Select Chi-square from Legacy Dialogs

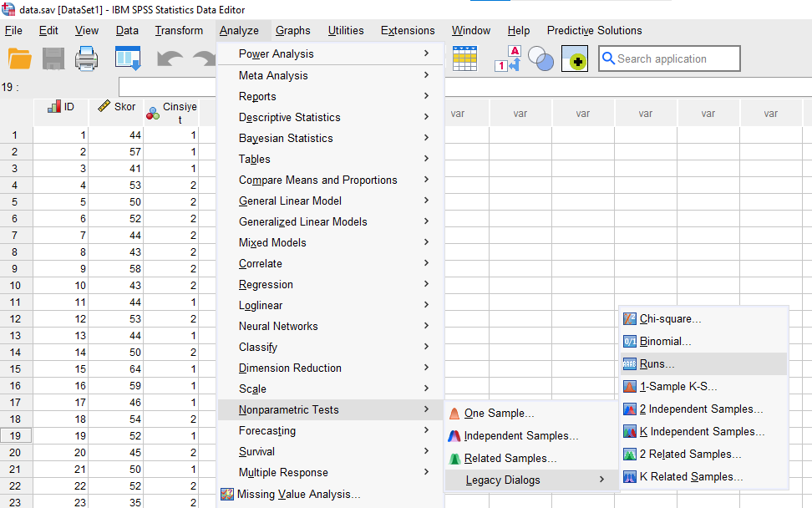pos(670,319)
